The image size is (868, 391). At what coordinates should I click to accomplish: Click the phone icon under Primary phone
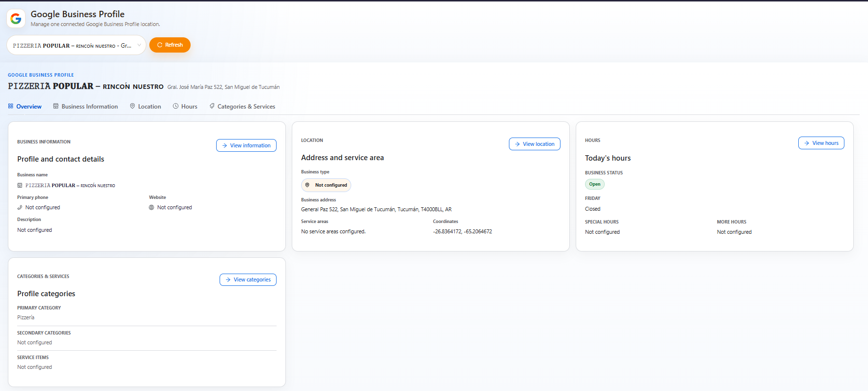click(20, 208)
